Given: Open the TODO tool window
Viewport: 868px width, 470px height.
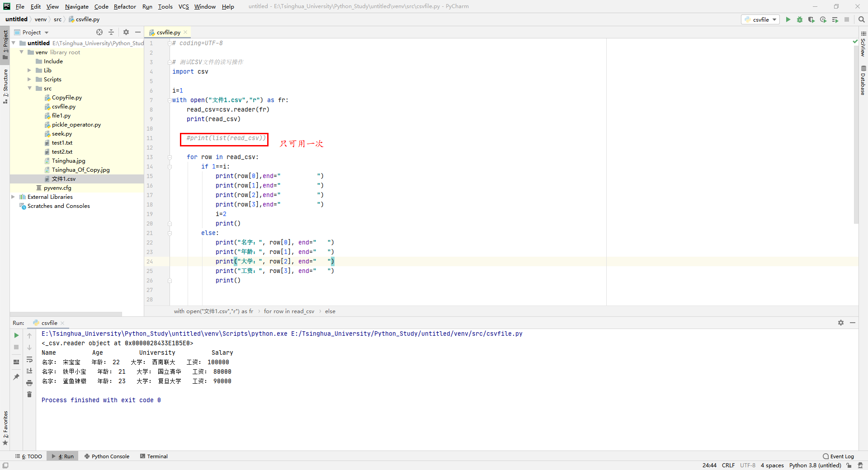Looking at the screenshot, I should coord(28,456).
